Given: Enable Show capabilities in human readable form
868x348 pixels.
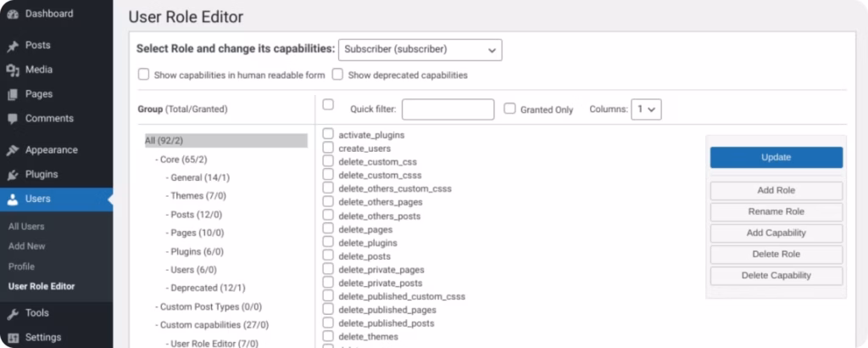Looking at the screenshot, I should pos(143,74).
